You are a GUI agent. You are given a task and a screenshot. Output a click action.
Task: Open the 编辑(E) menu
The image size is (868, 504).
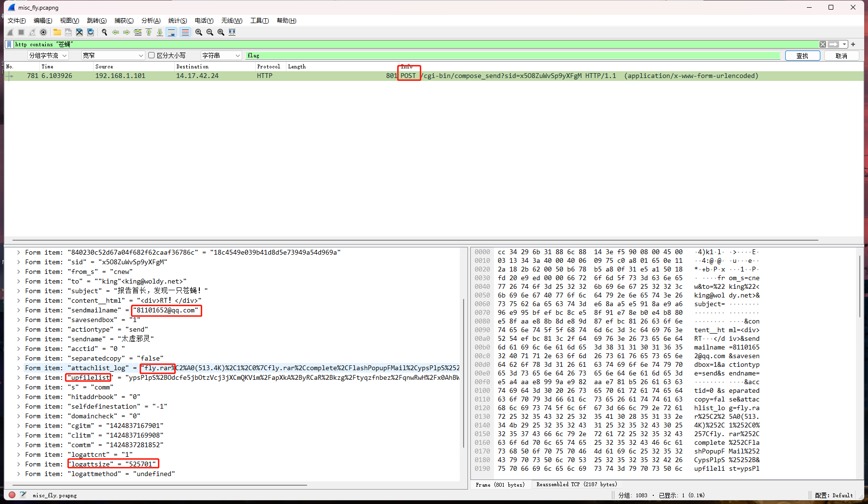coord(43,20)
